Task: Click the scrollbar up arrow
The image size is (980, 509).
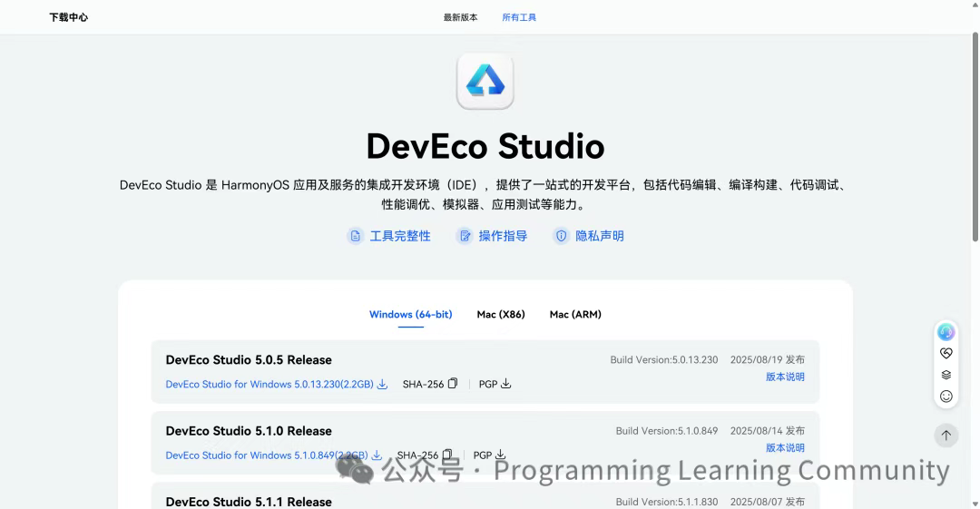Action: tap(975, 5)
